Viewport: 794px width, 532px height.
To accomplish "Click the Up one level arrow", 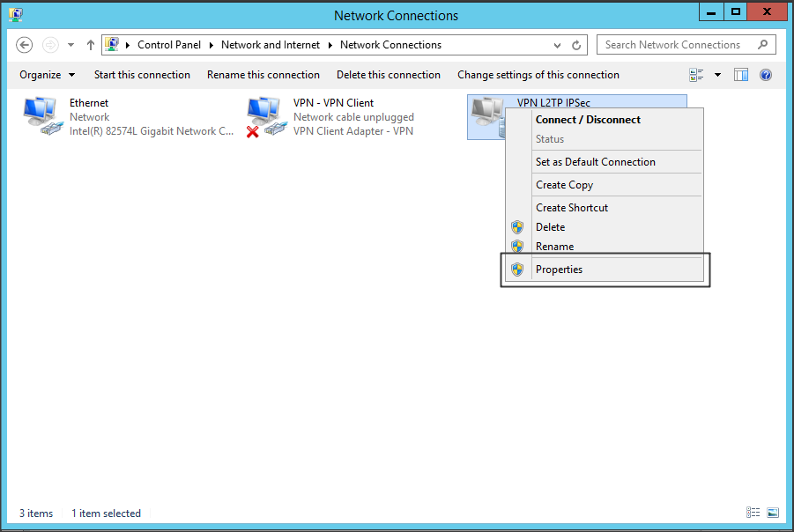I will tap(91, 45).
